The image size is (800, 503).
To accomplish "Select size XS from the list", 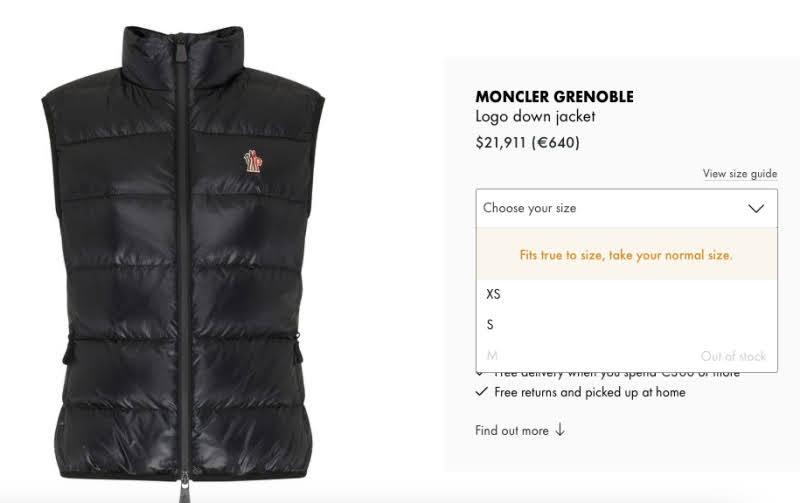I will point(627,294).
